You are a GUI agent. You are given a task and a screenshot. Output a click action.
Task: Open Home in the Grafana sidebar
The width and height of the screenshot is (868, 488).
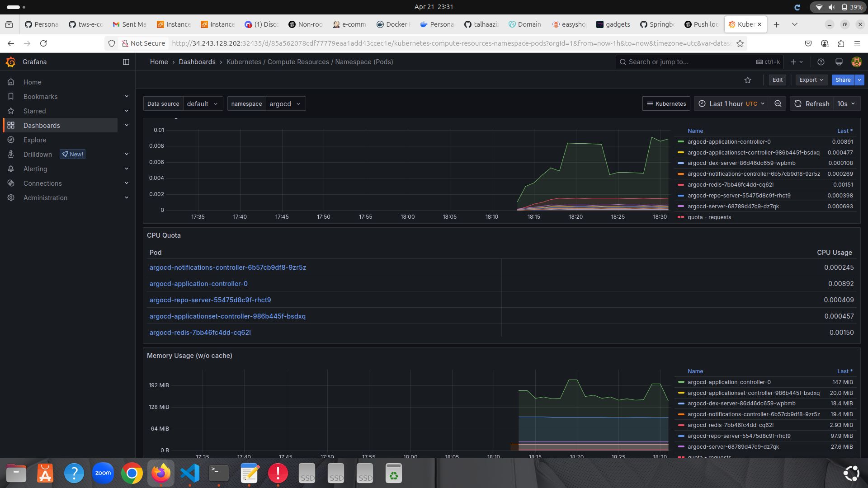tap(32, 82)
